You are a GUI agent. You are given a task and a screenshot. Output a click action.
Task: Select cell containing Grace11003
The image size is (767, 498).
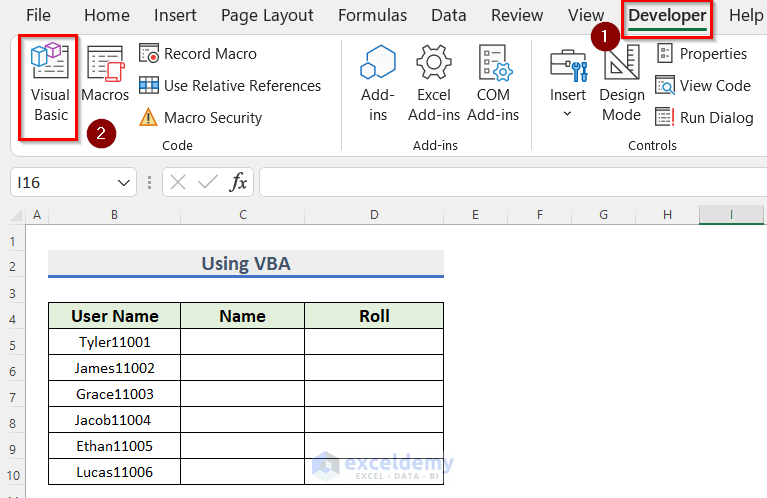coord(114,394)
